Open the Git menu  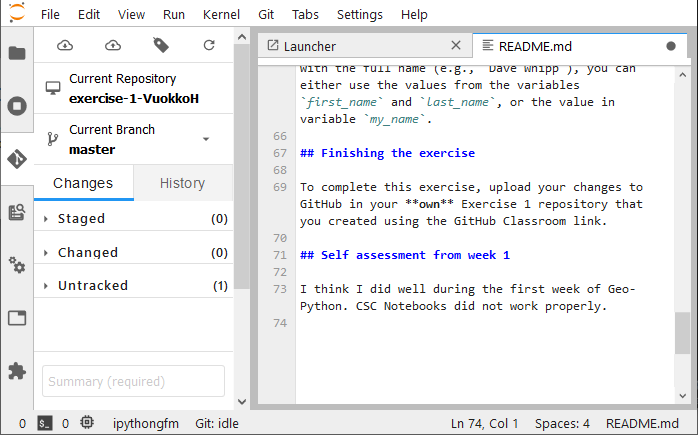266,15
